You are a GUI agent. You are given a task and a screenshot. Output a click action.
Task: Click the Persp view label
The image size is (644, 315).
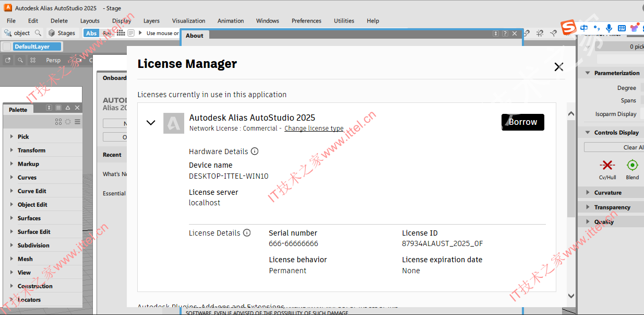pos(53,60)
